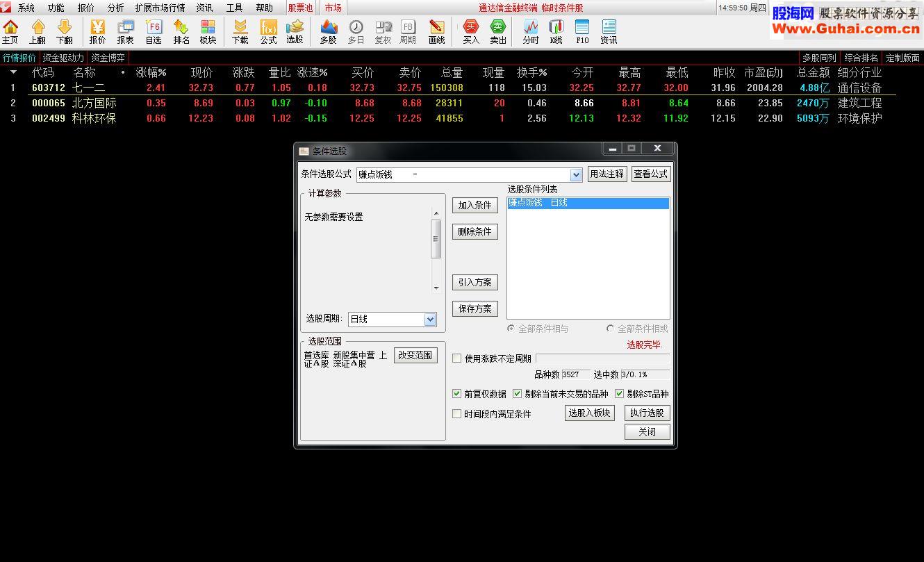Click the 查看公式 button
This screenshot has height=562, width=924.
(650, 174)
